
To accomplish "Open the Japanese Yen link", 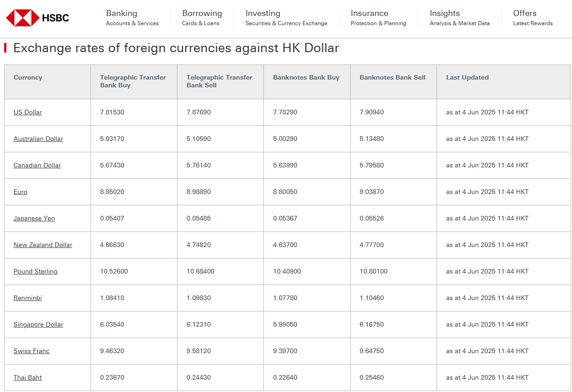I will [34, 218].
